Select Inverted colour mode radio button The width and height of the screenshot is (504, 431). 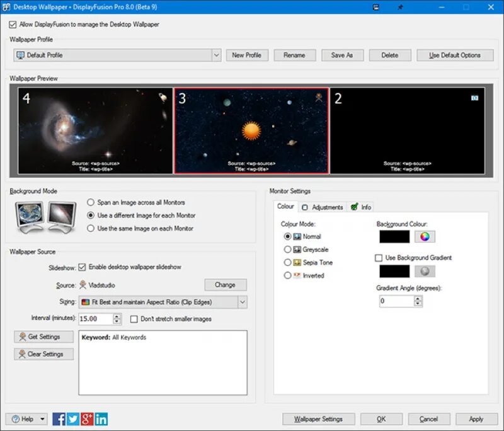pos(288,275)
